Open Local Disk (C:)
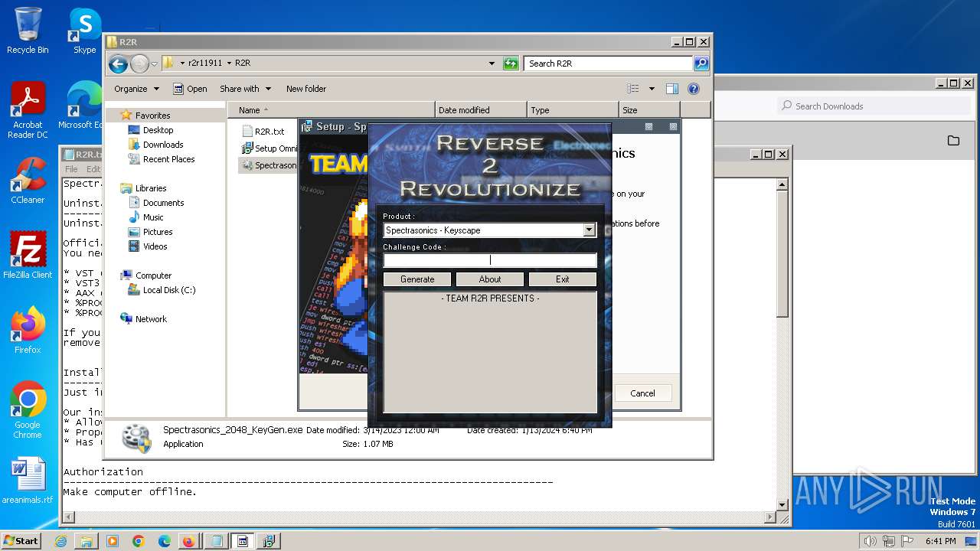980x551 pixels. pyautogui.click(x=168, y=290)
